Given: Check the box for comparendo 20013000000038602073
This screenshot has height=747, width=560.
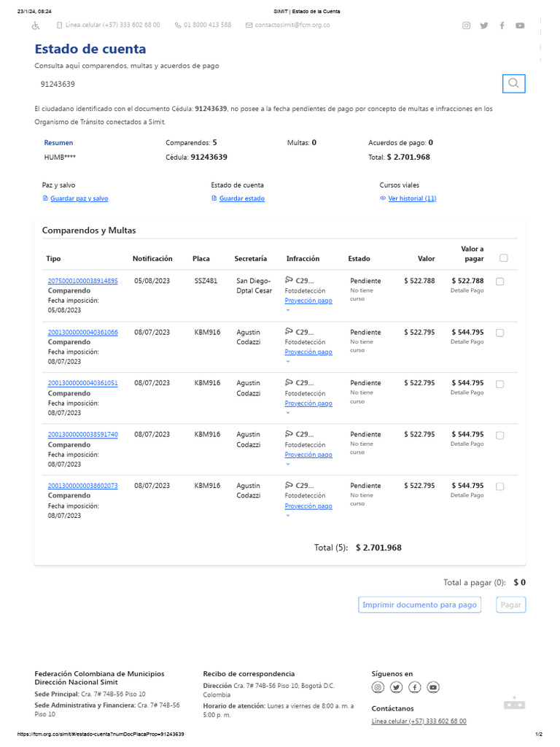Looking at the screenshot, I should tap(500, 487).
